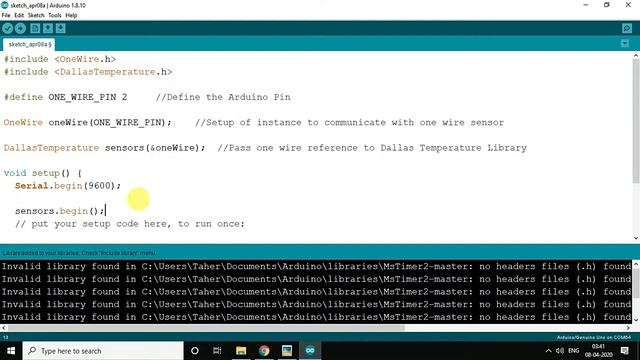Click the 'Library added to your libraries' status message
Image resolution: width=640 pixels, height=360 pixels.
(x=79, y=253)
